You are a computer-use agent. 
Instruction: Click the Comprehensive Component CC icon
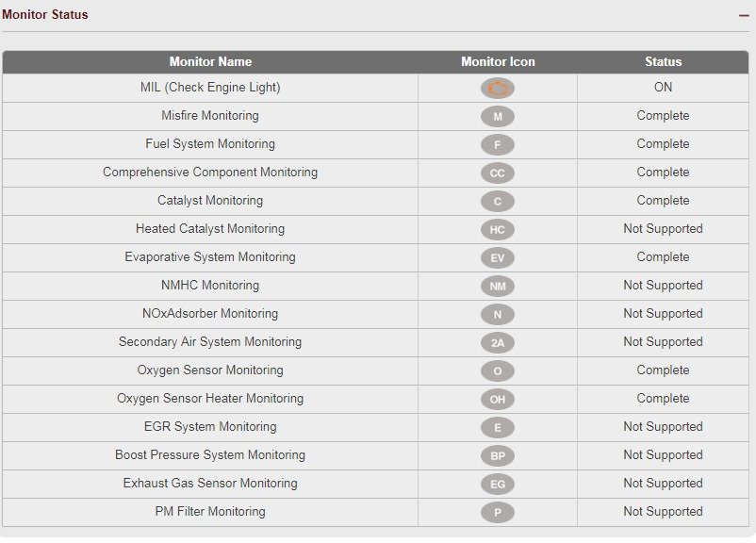[x=498, y=173]
